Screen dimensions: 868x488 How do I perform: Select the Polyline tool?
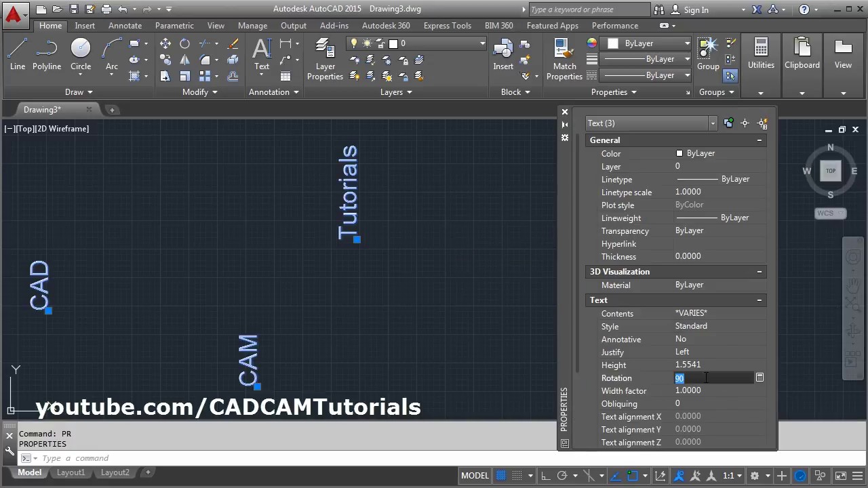47,54
